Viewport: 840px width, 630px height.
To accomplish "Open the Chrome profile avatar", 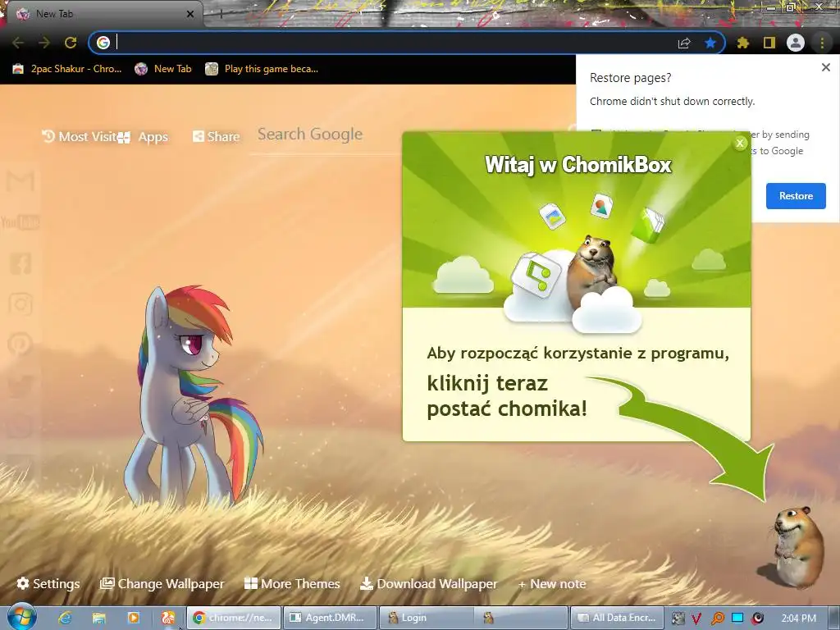I will click(x=796, y=43).
